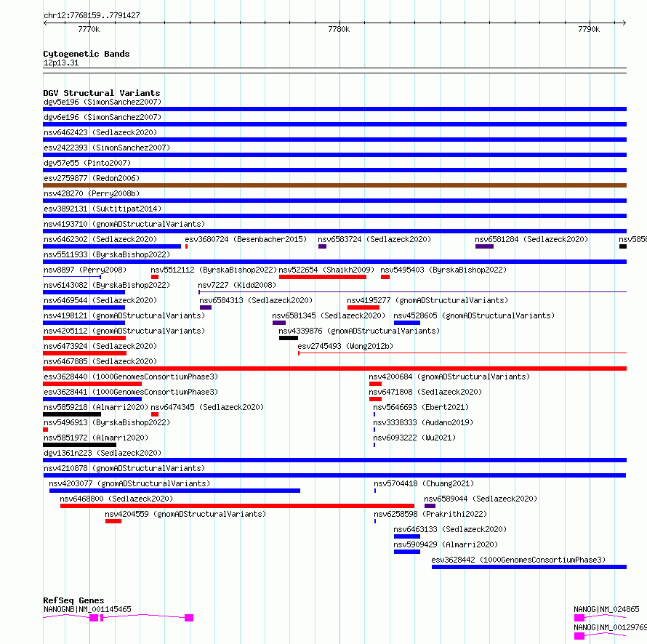
Task: Select the brown esv2759877 (Redon2006) bar
Action: point(334,185)
